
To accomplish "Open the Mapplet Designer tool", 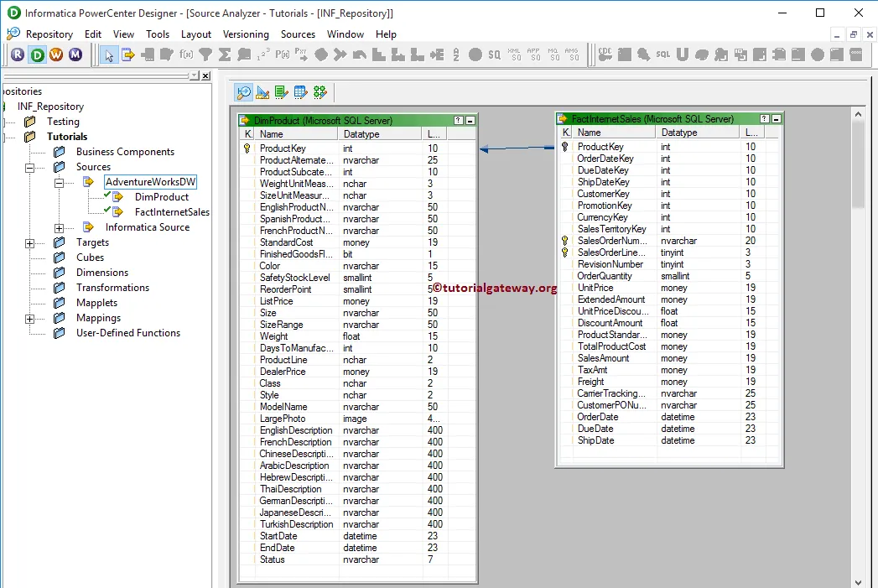I will pyautogui.click(x=301, y=92).
